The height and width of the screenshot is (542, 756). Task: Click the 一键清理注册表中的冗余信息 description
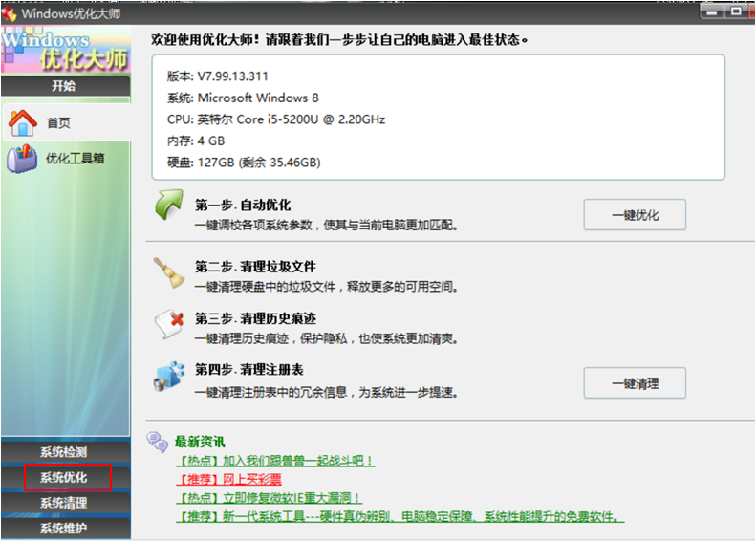pos(326,393)
